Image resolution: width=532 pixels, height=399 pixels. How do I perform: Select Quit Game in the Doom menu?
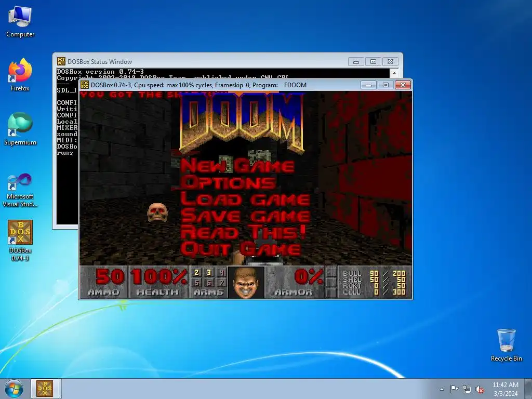pos(241,249)
